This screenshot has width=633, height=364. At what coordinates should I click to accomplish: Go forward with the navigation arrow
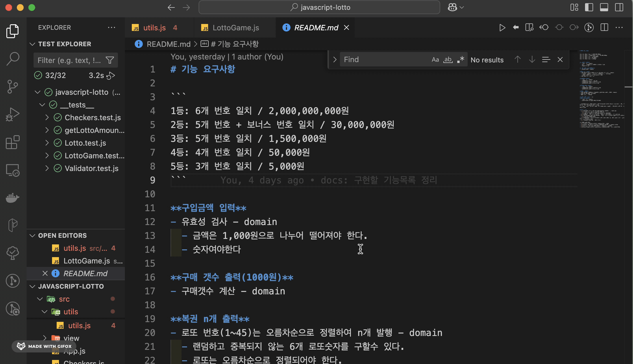186,7
